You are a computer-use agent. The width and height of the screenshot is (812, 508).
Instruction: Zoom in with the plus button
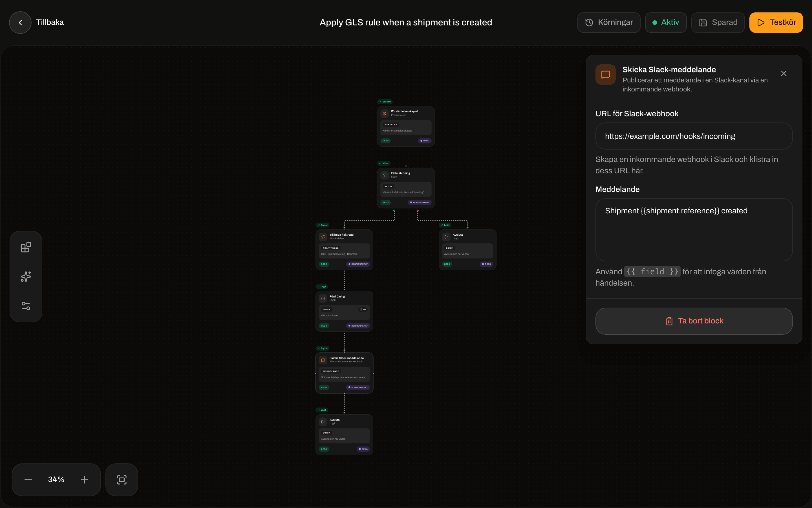(x=85, y=479)
